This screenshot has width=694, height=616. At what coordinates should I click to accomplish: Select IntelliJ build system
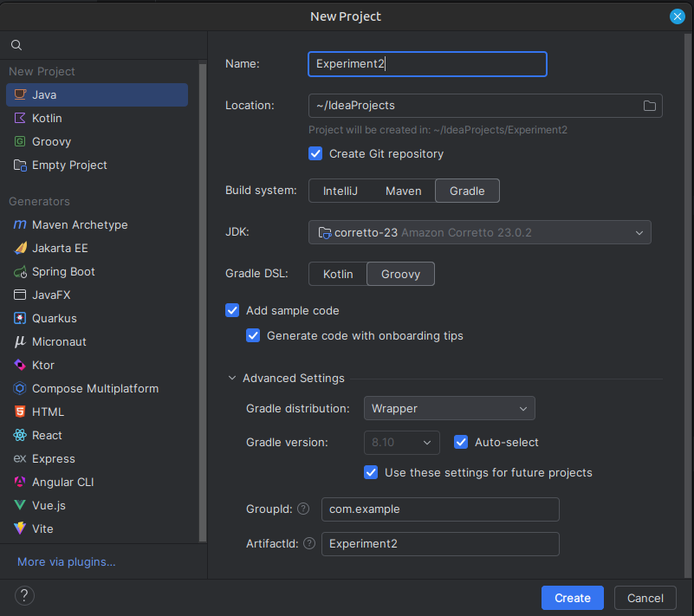(x=340, y=191)
